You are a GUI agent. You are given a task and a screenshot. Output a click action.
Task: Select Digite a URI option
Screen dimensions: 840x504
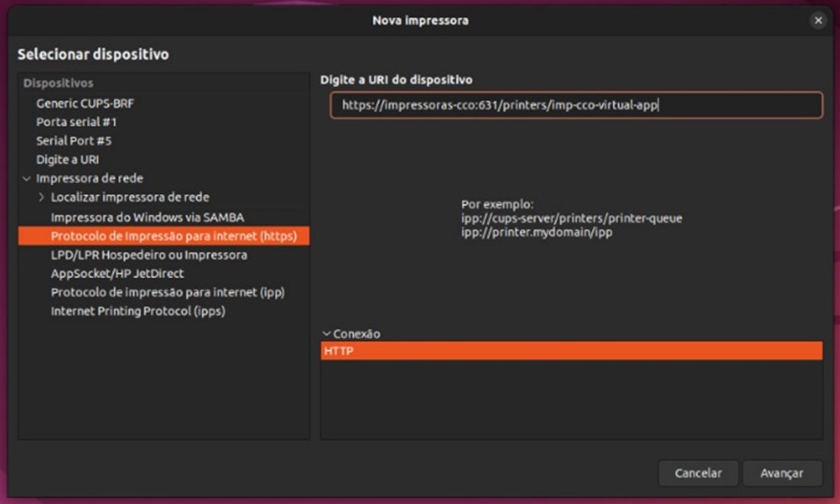[x=68, y=160]
